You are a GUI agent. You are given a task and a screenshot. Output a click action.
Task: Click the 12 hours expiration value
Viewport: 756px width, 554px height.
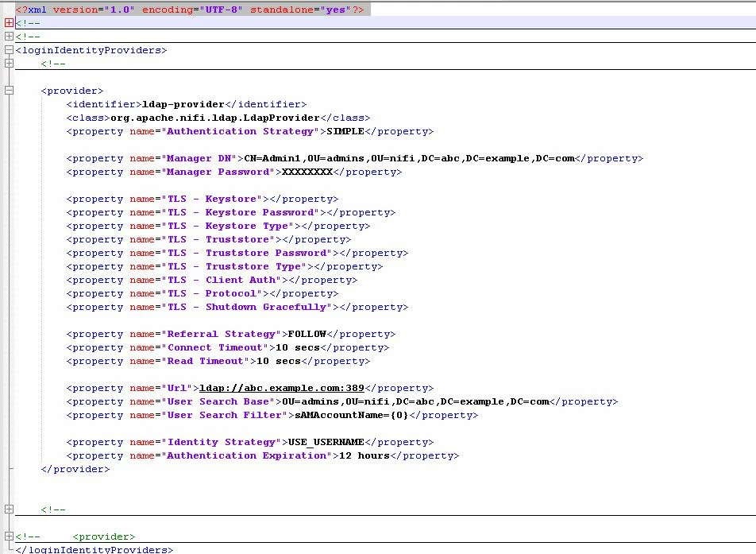click(x=364, y=455)
